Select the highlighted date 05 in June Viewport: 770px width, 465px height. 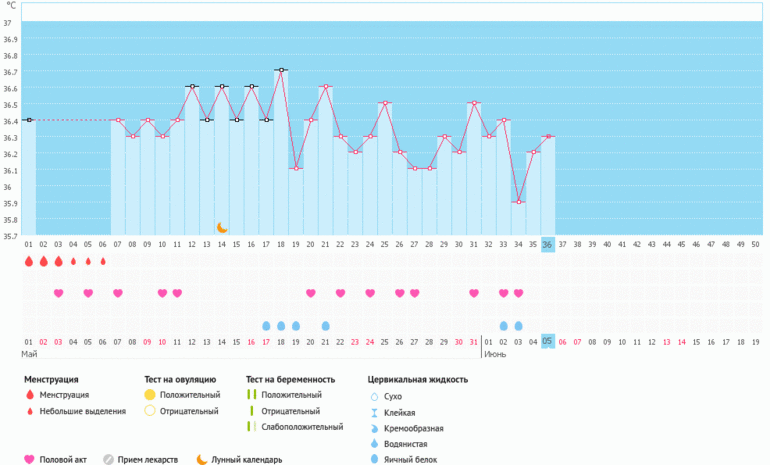547,341
